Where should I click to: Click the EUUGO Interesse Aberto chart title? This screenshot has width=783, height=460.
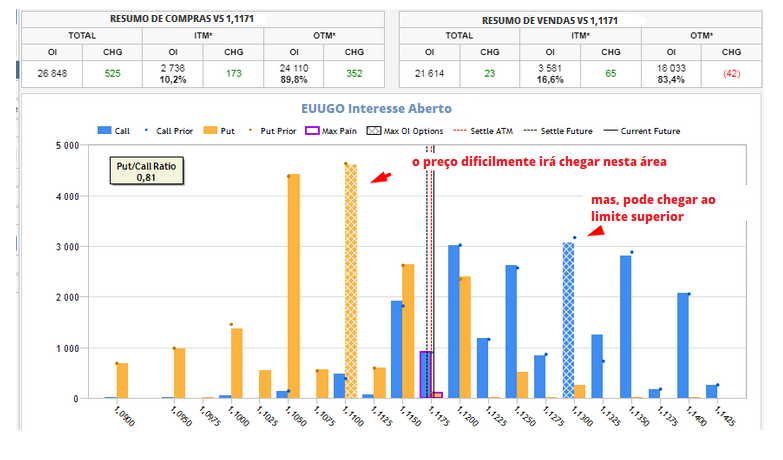click(376, 108)
